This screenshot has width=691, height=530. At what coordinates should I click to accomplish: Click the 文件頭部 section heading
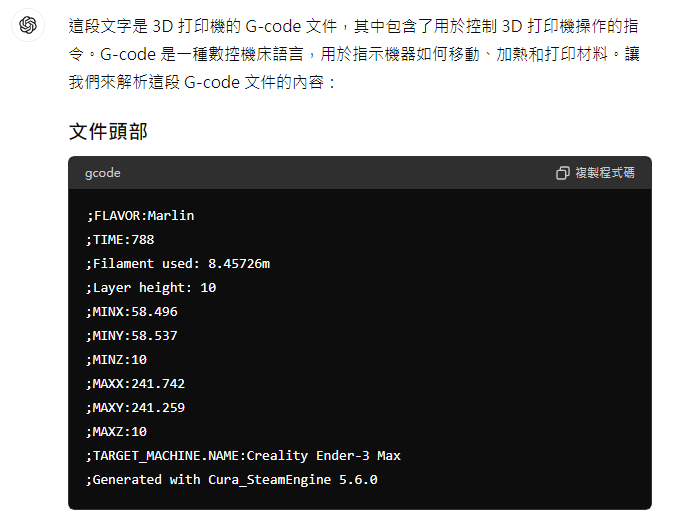coord(108,131)
